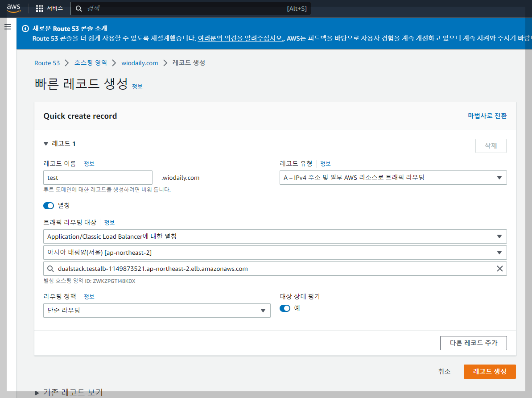Click 정보 link beside 트래픽 라우팅 대상
Viewport: 532px width, 398px height.
[109, 223]
